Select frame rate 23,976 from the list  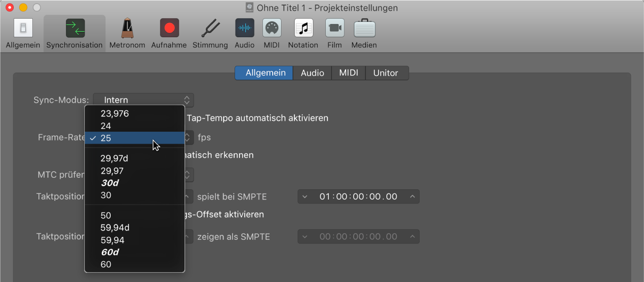coord(115,114)
